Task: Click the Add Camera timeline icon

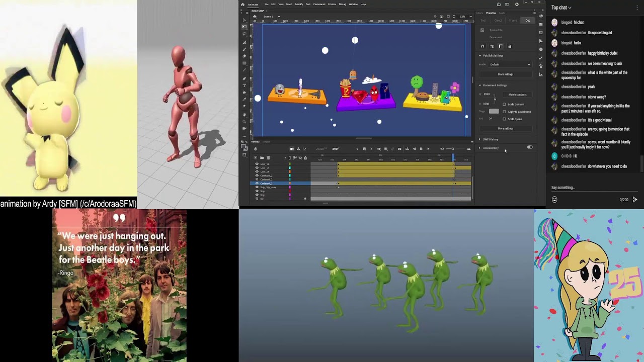Action: [292, 149]
